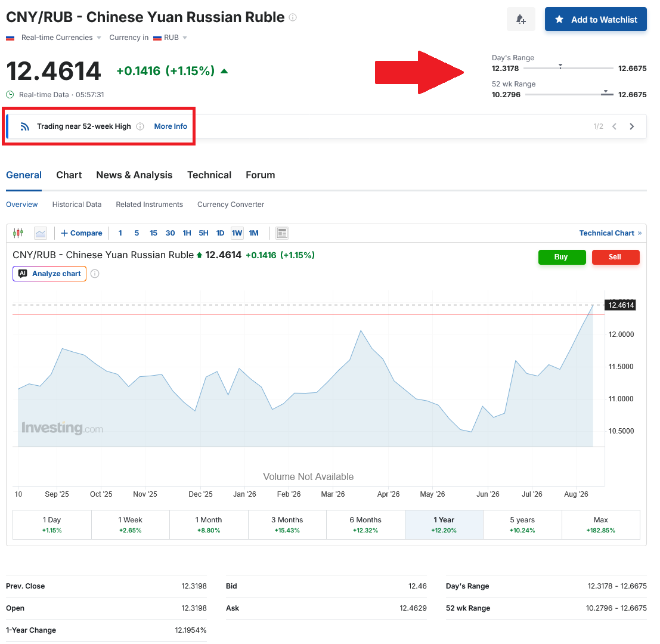This screenshot has height=644, width=660.
Task: Set chart interval to 5H
Action: (x=204, y=233)
